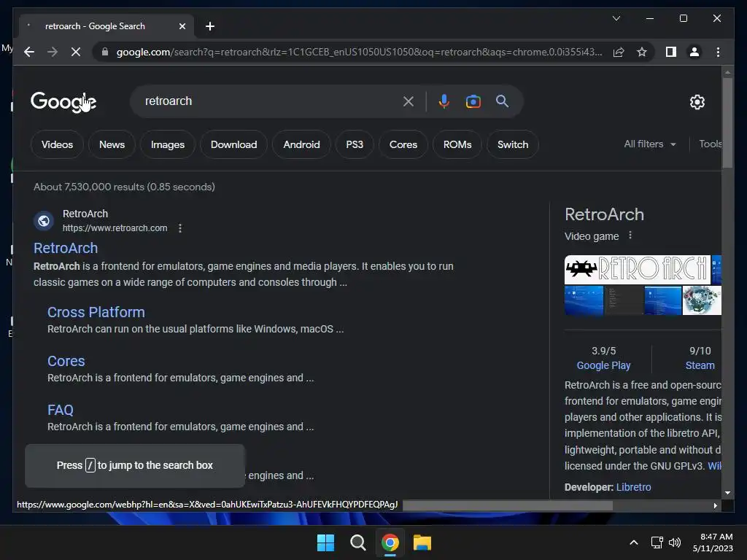Open the result options three dots beside retroarch.com
Image resolution: width=747 pixels, height=560 pixels.
(x=180, y=228)
